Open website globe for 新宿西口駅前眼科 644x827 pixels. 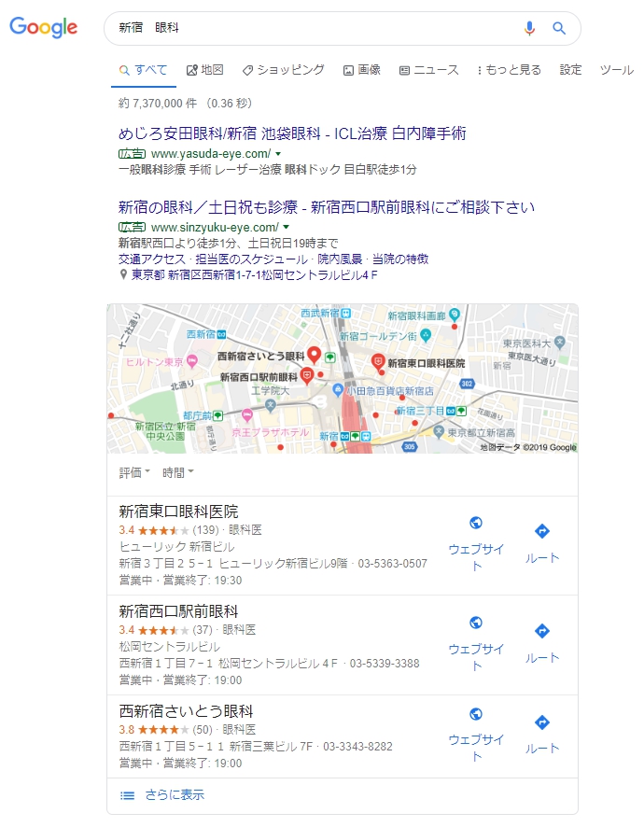[476, 623]
